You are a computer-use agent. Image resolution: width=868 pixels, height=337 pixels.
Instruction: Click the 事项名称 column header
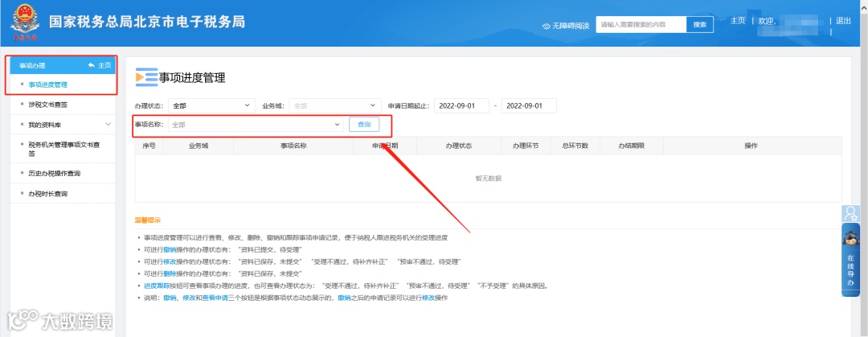coord(293,146)
